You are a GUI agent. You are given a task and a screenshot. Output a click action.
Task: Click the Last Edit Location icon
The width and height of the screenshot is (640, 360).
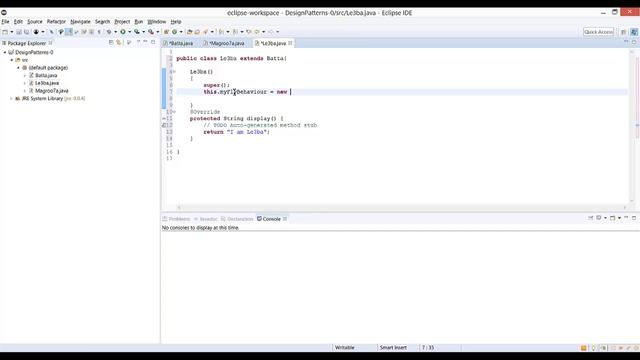249,32
